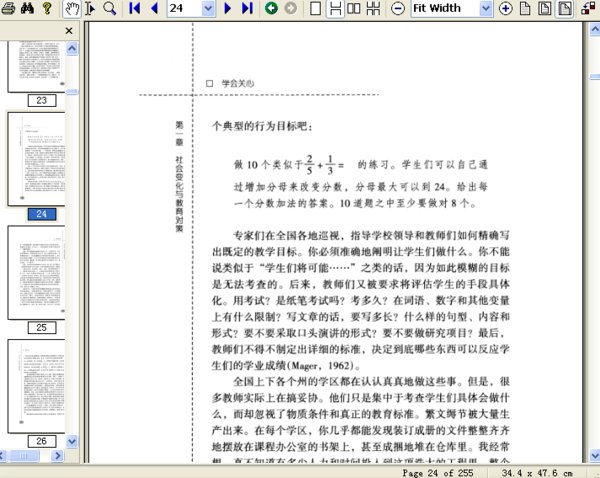
Task: Open the page number dropdown
Action: (208, 8)
